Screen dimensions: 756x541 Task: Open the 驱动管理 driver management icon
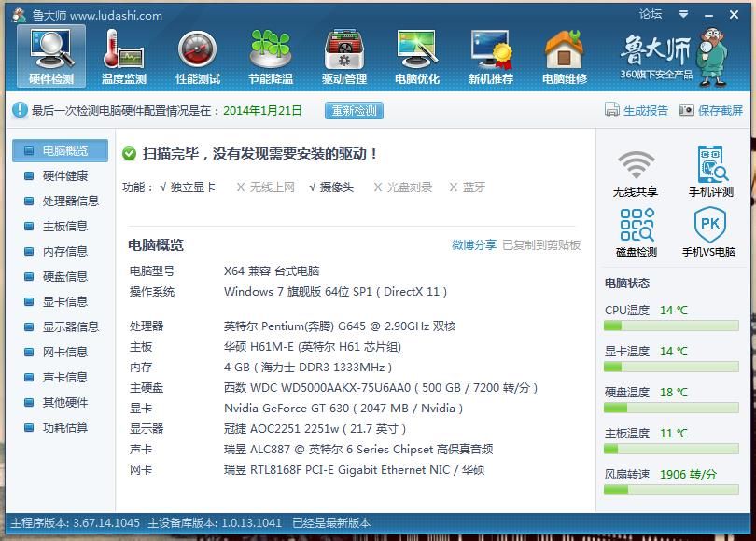point(344,56)
